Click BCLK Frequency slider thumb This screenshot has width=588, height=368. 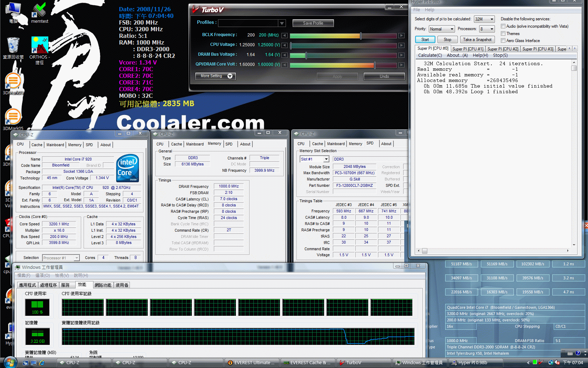pyautogui.click(x=361, y=35)
